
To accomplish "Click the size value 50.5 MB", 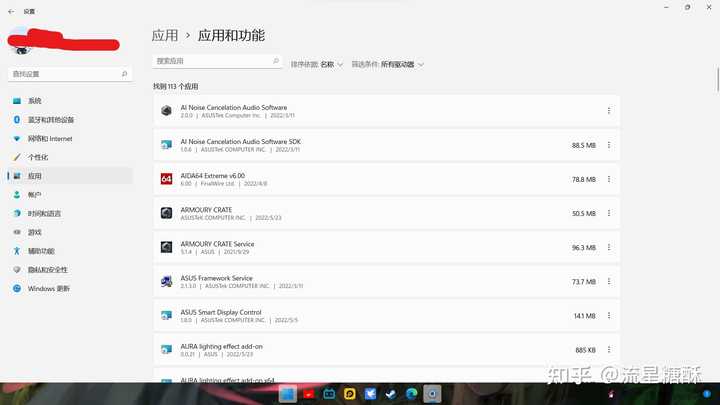I will [x=584, y=213].
